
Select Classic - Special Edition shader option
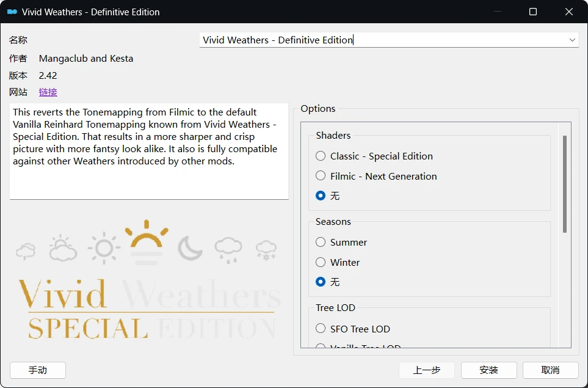374,156
